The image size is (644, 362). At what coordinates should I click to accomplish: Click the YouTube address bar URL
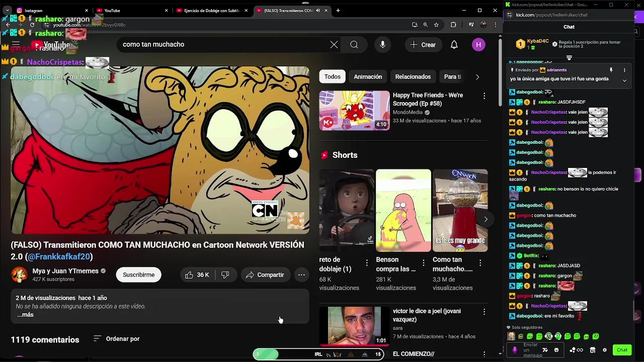point(90,25)
